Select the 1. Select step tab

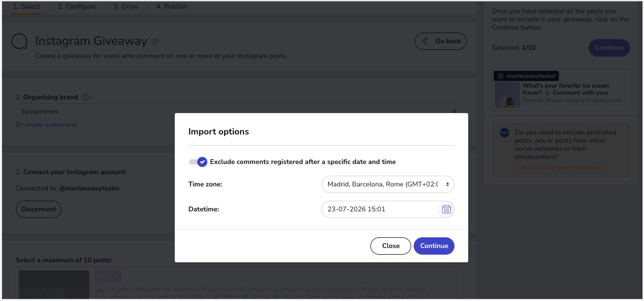pos(26,7)
